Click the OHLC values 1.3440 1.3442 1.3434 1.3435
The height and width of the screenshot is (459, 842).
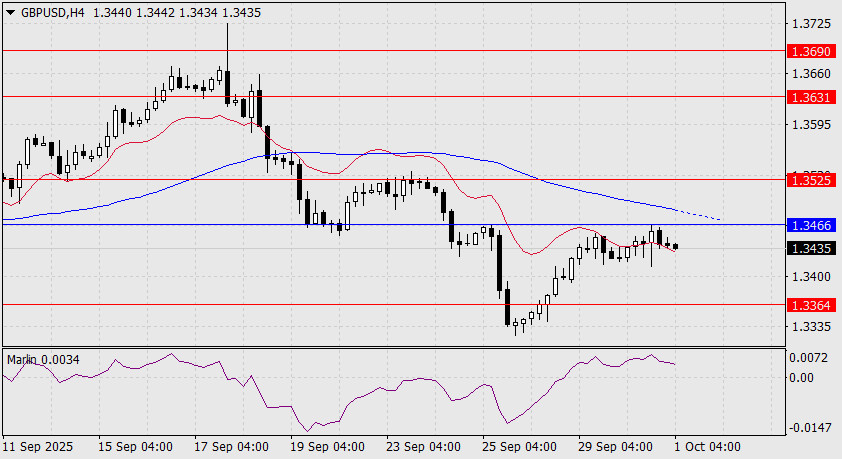[177, 12]
